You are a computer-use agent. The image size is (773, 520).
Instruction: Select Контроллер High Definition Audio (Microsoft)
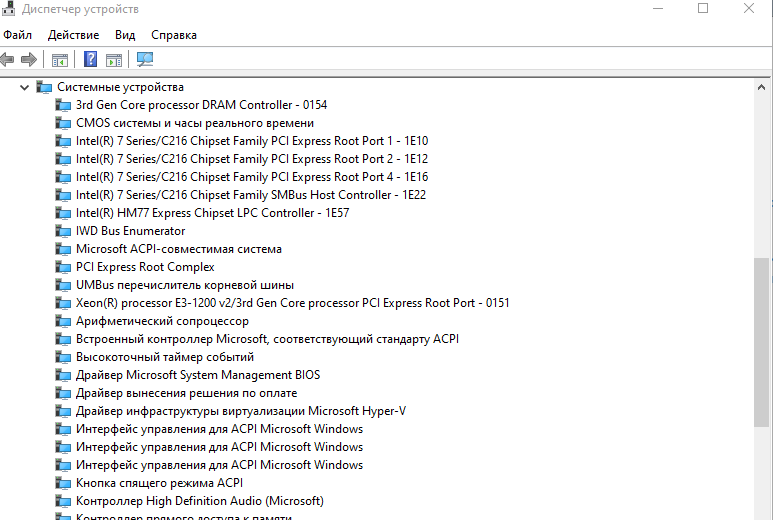coord(200,501)
